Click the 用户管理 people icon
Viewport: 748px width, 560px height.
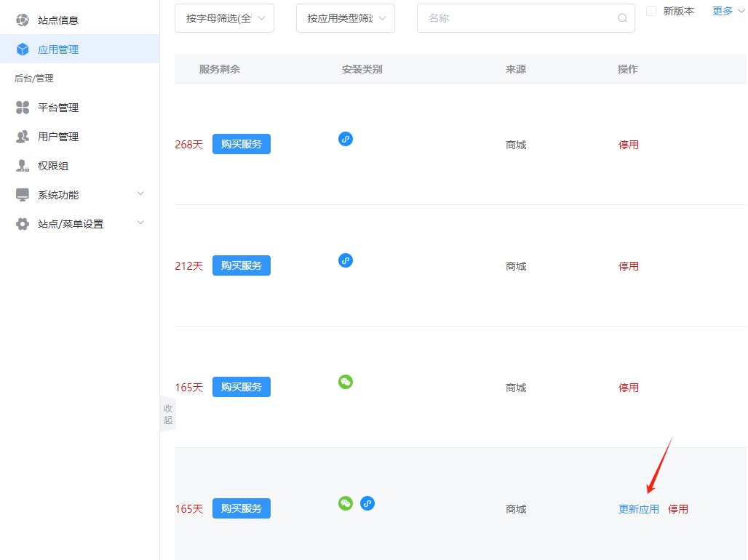[x=23, y=137]
